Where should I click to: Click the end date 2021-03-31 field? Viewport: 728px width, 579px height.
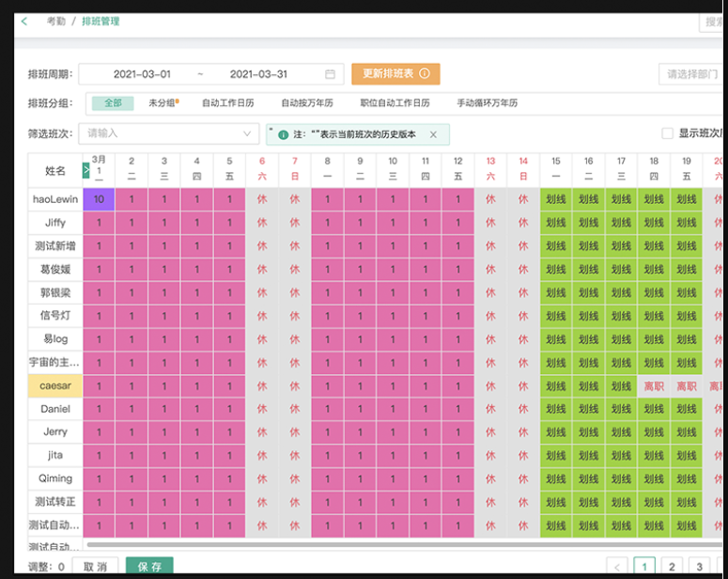click(x=258, y=74)
